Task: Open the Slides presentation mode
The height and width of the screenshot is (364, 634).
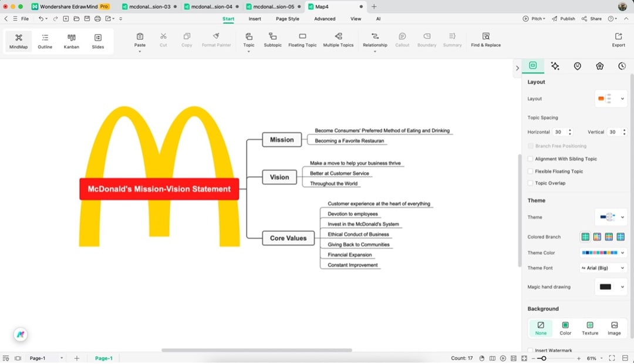Action: pos(97,40)
